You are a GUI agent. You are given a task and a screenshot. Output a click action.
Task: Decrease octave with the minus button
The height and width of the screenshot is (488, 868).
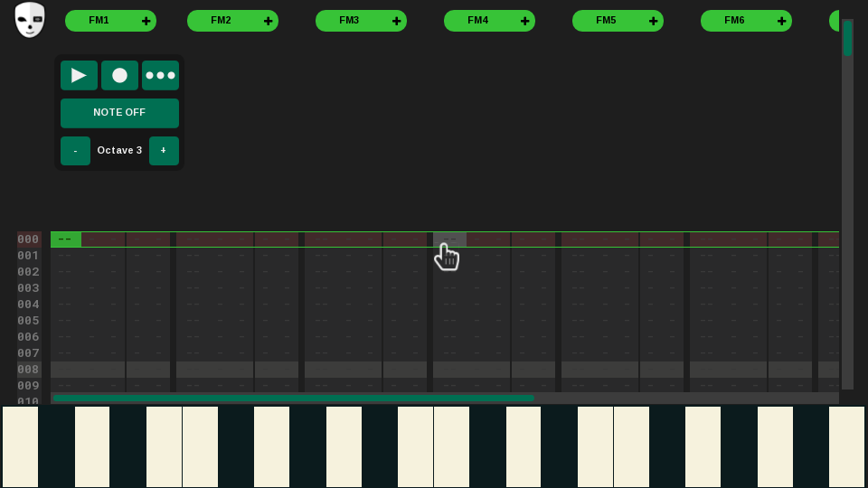(x=75, y=151)
